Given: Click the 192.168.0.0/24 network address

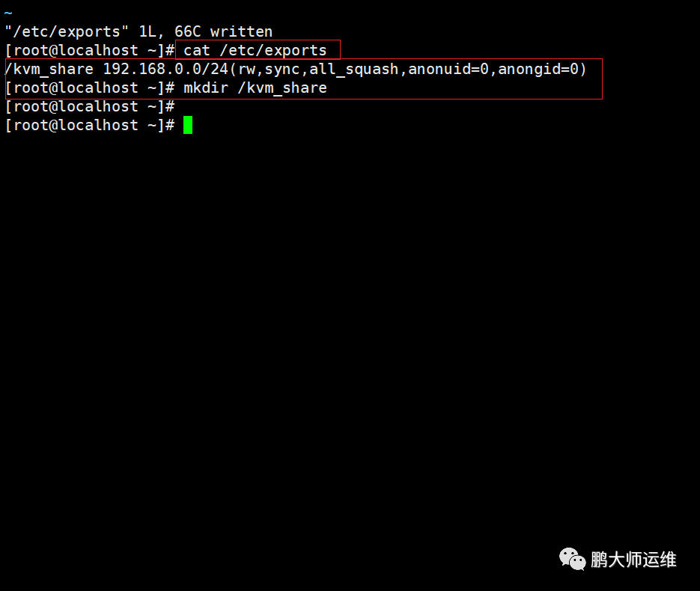Looking at the screenshot, I should point(165,69).
